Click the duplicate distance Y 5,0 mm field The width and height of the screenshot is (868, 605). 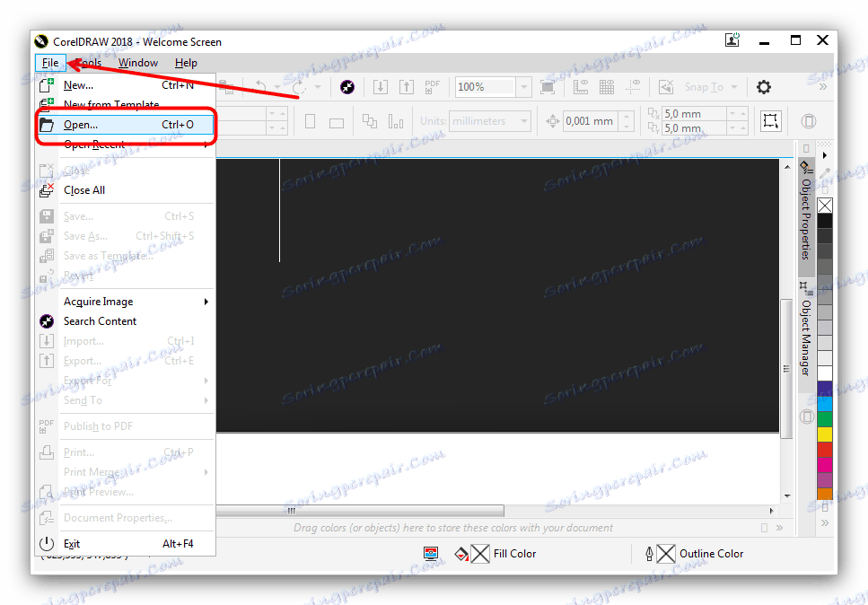pyautogui.click(x=695, y=128)
